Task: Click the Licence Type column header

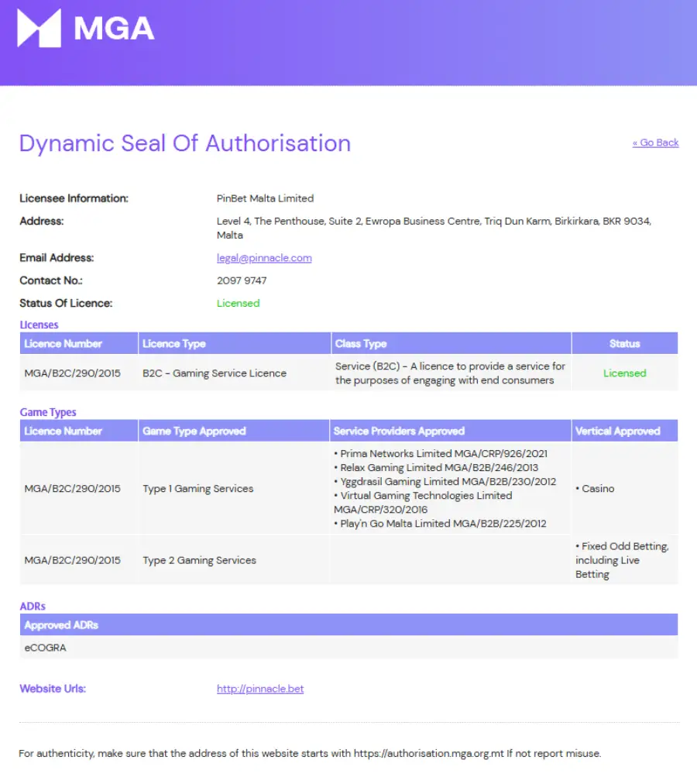Action: click(235, 343)
